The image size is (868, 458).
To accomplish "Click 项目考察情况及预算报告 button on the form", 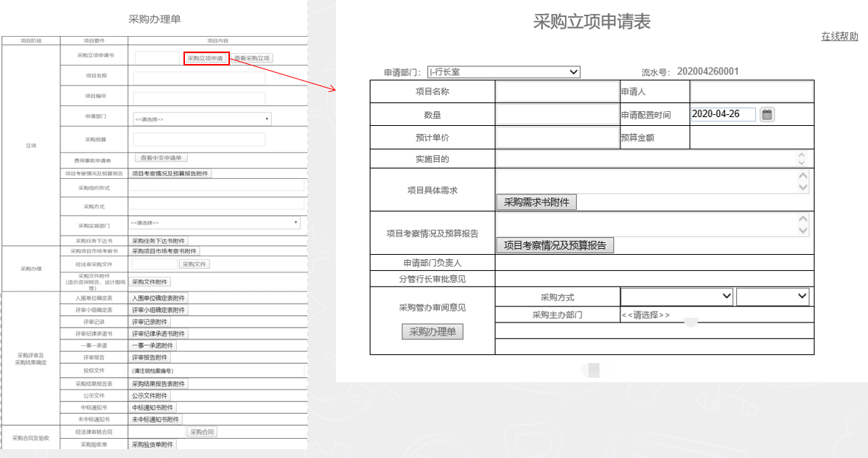I will (x=556, y=245).
